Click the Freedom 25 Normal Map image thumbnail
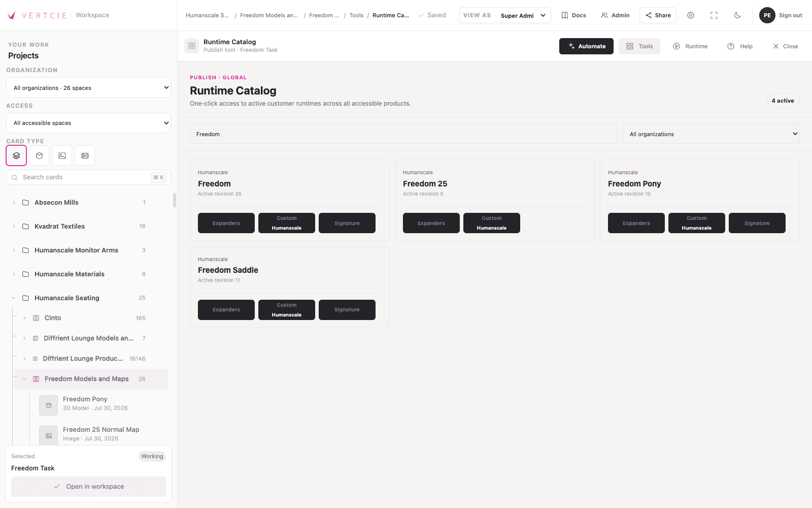This screenshot has height=508, width=812. tap(49, 436)
